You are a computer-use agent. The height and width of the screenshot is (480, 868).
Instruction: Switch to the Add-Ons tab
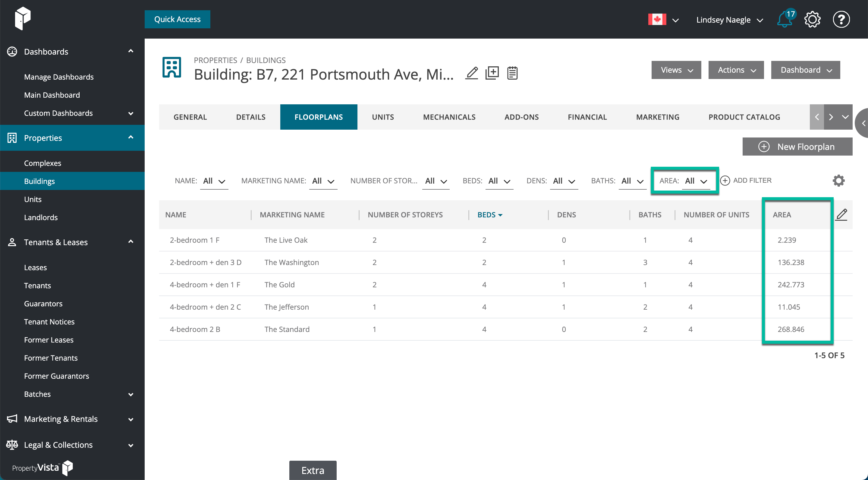pyautogui.click(x=521, y=117)
